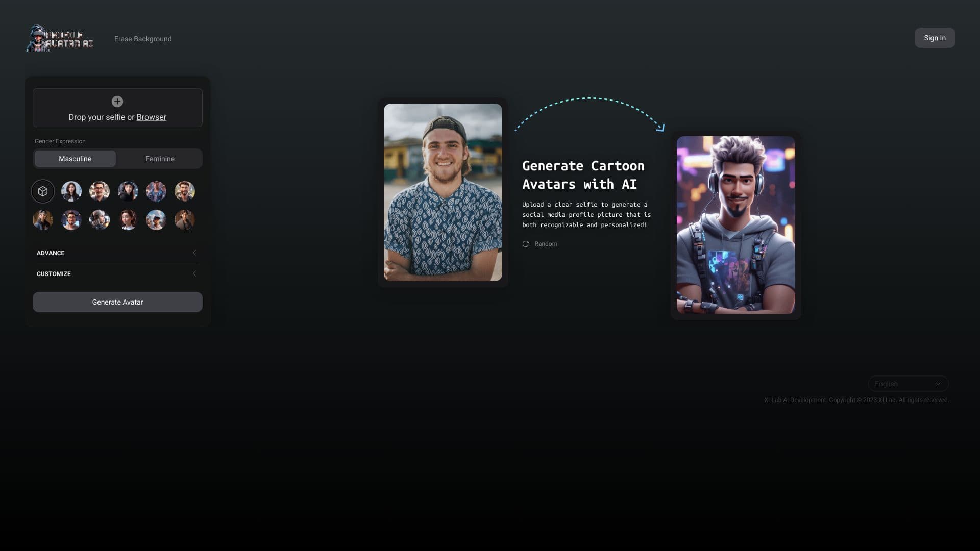Click the Generate Avatar button
This screenshot has height=551, width=980.
(x=117, y=302)
